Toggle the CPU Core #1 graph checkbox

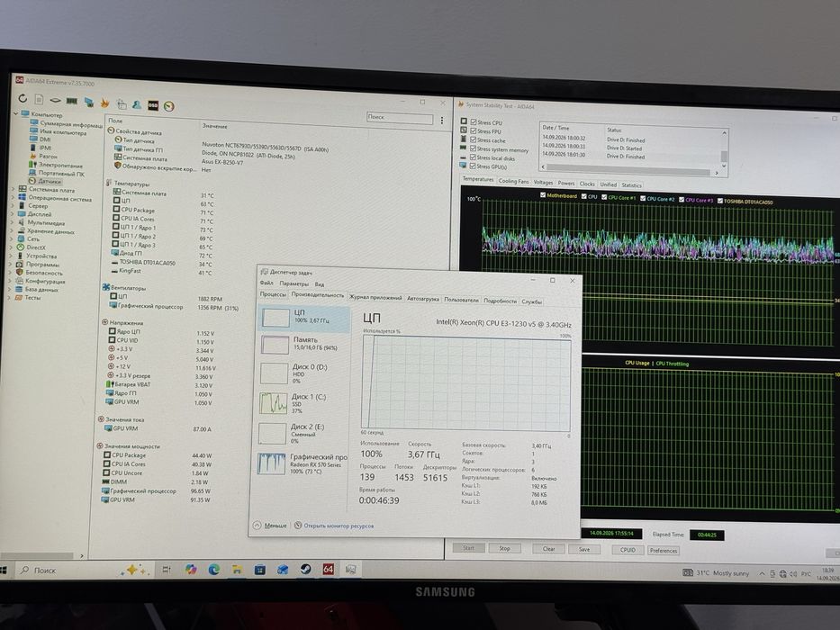click(x=604, y=197)
